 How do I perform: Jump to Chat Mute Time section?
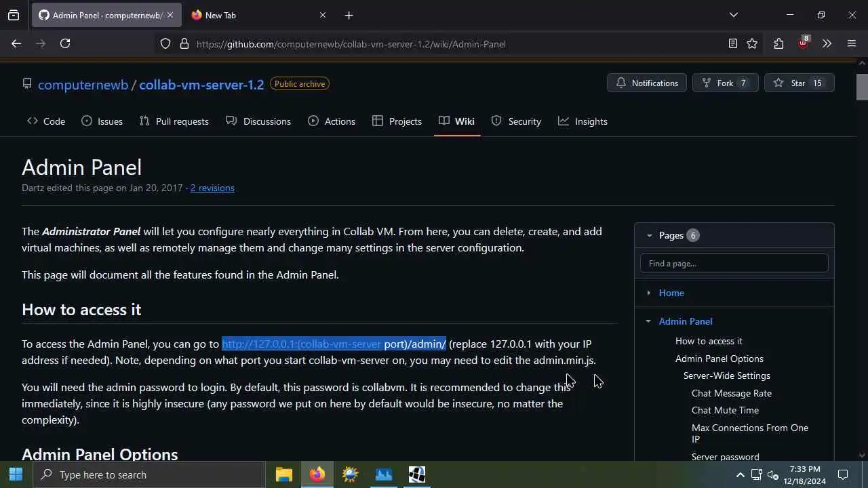point(725,410)
